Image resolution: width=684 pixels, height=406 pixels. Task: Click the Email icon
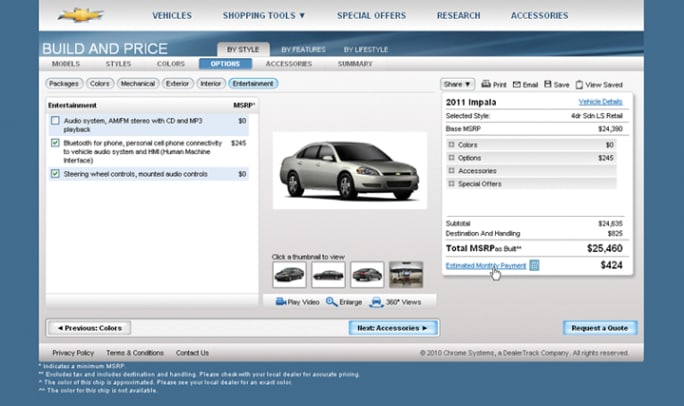[x=516, y=85]
